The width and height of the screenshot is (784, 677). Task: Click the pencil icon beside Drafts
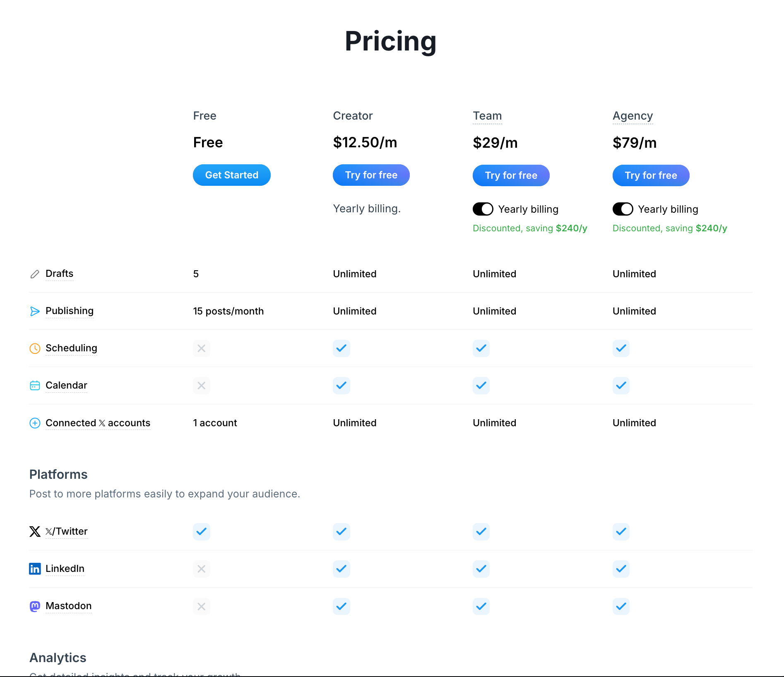(x=35, y=274)
